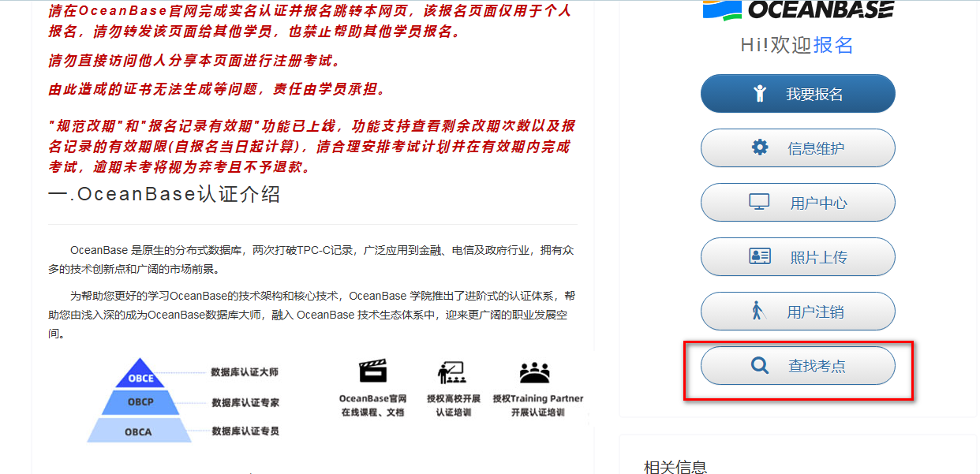Click the blue 报名 link in greeting
This screenshot has height=474, width=980.
pos(833,45)
